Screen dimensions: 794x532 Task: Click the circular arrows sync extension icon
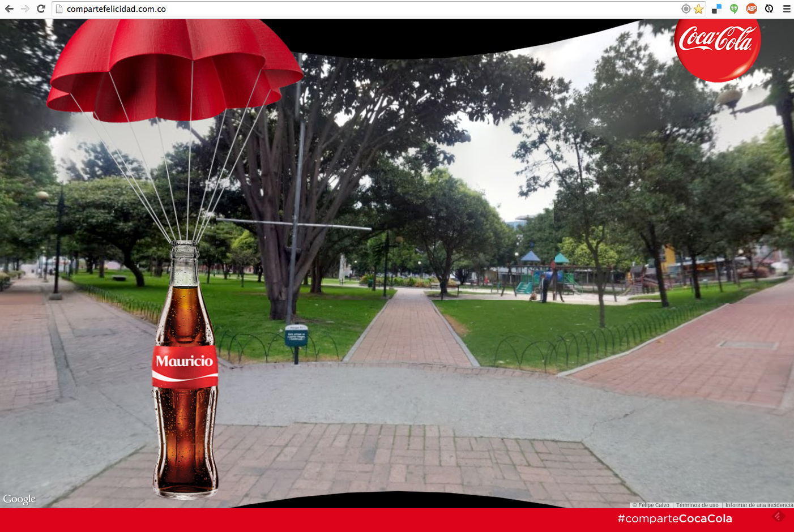(769, 8)
